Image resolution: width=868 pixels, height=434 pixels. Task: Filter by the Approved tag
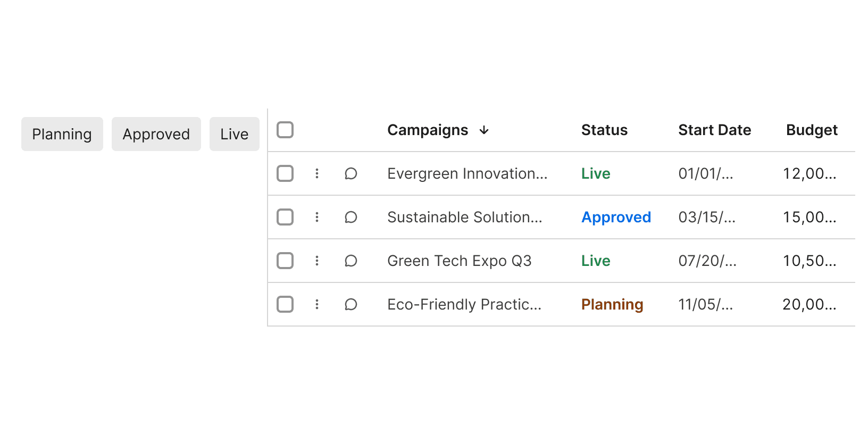[x=156, y=134]
